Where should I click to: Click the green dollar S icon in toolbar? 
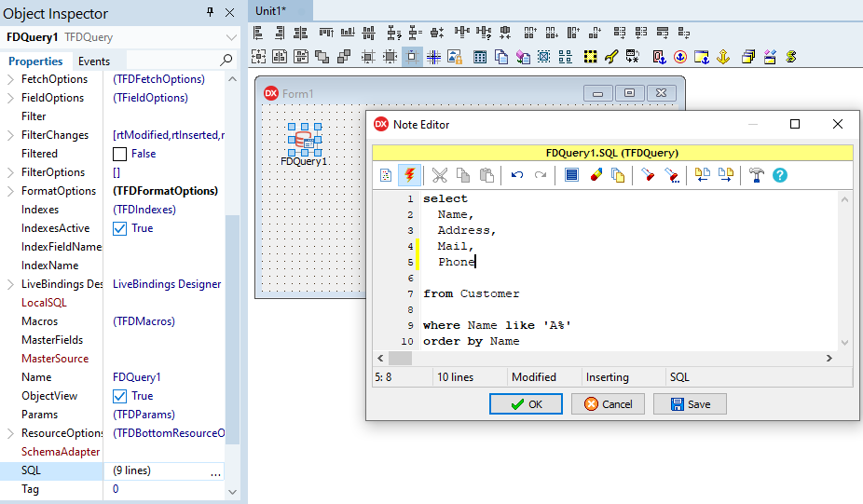(791, 57)
